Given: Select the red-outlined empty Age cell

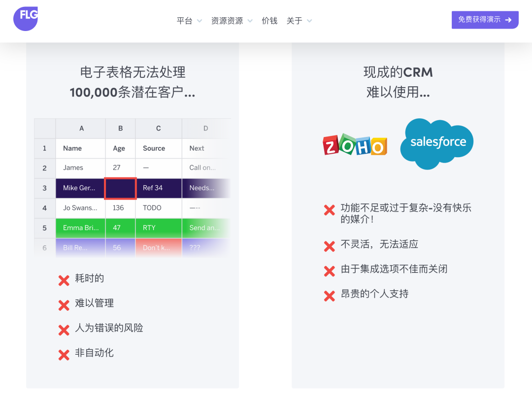Looking at the screenshot, I should coord(121,188).
